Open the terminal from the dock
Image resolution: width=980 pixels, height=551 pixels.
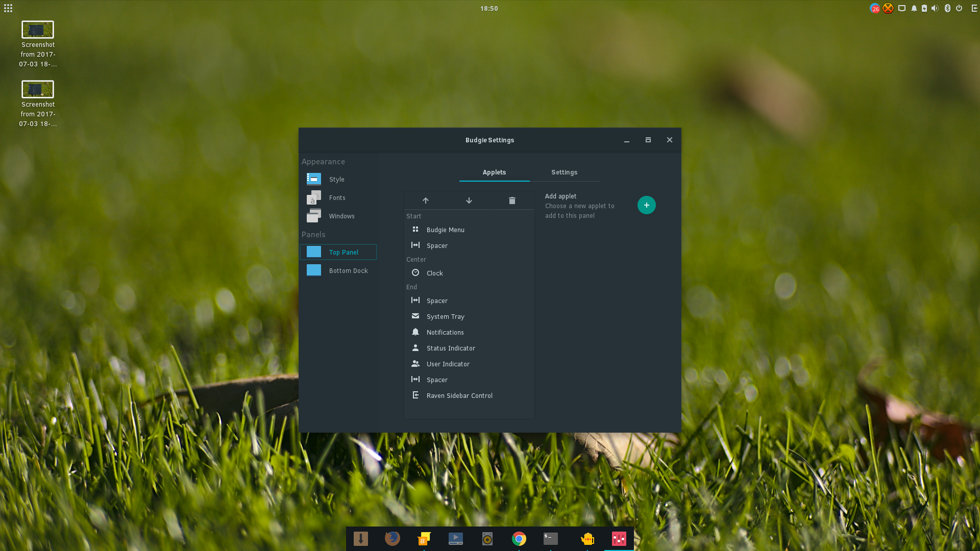[551, 539]
